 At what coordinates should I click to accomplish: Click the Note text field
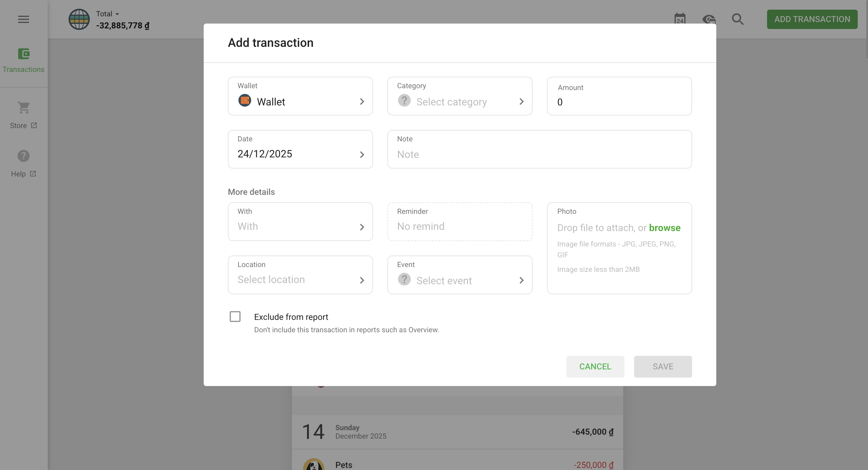[x=539, y=154]
